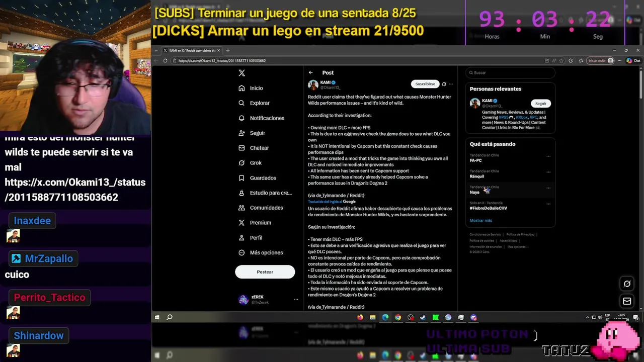Image resolution: width=644 pixels, height=362 pixels.
Task: Open Firefox from the taskbar
Action: [360, 317]
